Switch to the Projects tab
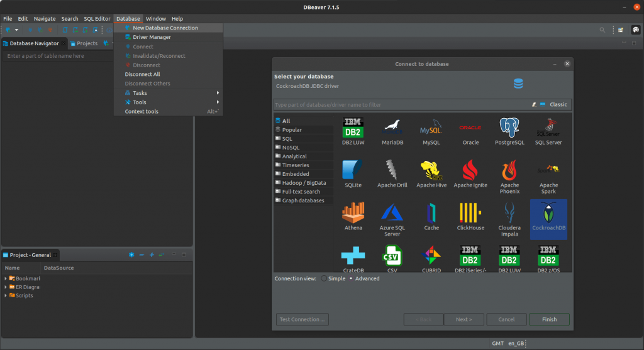 pos(87,43)
